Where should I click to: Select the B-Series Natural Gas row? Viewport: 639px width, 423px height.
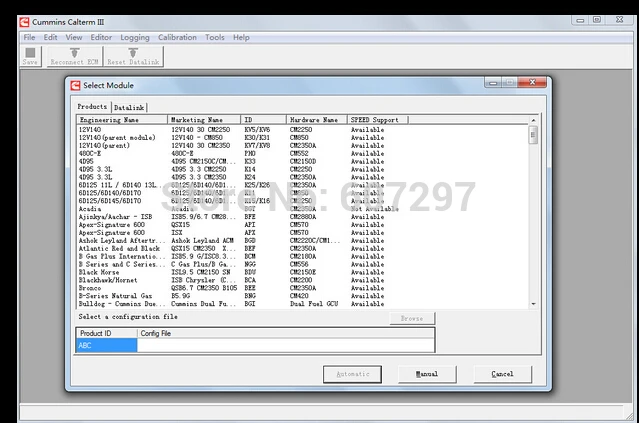click(x=304, y=296)
